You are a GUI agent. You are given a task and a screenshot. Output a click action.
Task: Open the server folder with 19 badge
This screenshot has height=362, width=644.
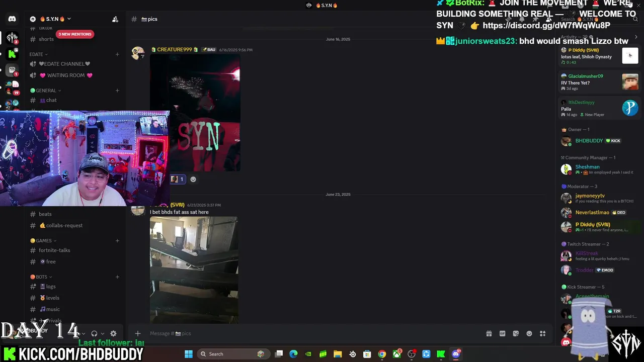coord(12,87)
